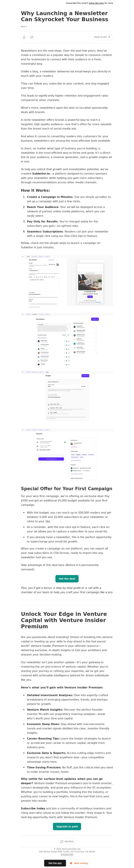Screen dimensions: 134x868
Task: Click the Unsubscribe link in footer
Action: pos(67,854)
